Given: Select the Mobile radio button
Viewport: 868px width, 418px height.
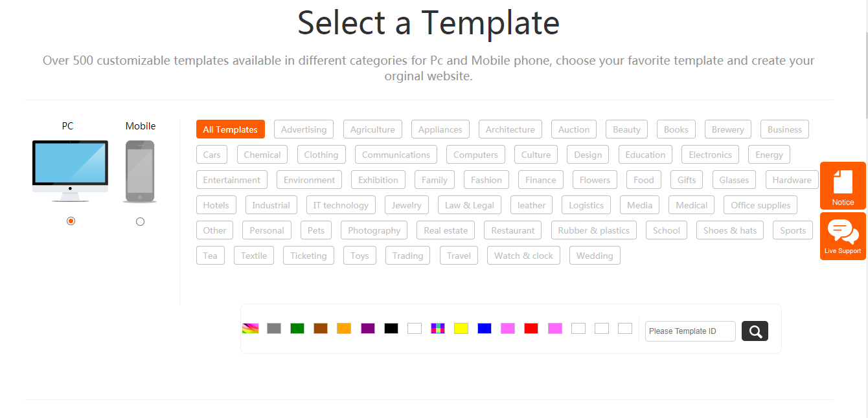Looking at the screenshot, I should click(140, 222).
